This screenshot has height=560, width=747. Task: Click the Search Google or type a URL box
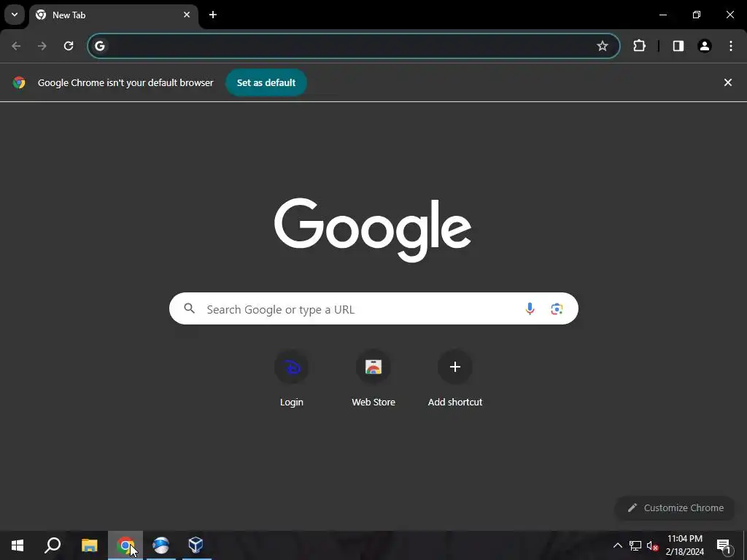[373, 308]
